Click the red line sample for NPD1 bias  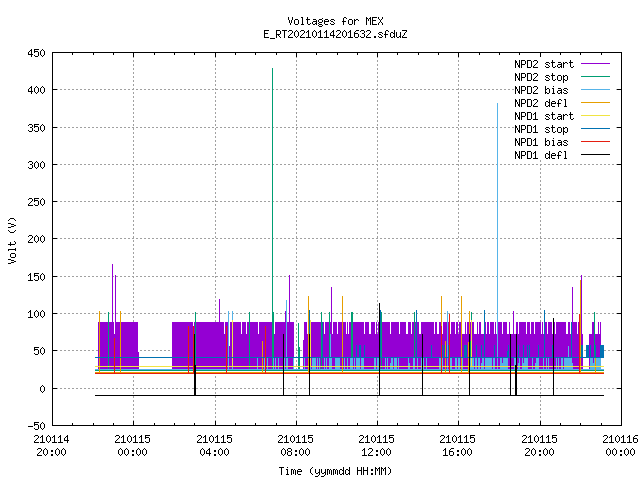click(595, 142)
